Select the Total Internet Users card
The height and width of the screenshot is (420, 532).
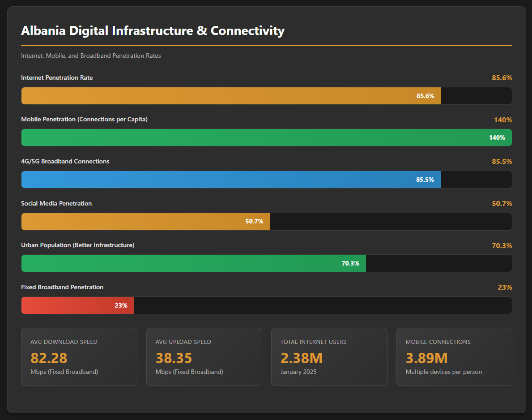(329, 356)
